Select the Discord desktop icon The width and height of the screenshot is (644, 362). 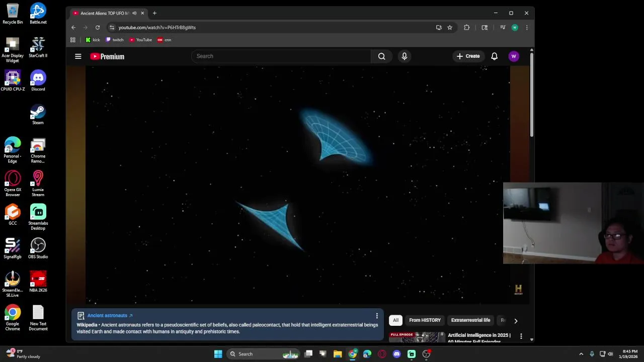[x=38, y=80]
